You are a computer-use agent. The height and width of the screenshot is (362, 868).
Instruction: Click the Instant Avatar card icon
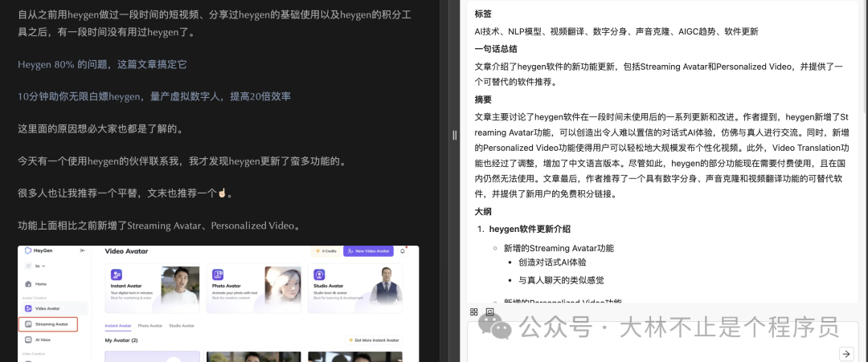117,275
